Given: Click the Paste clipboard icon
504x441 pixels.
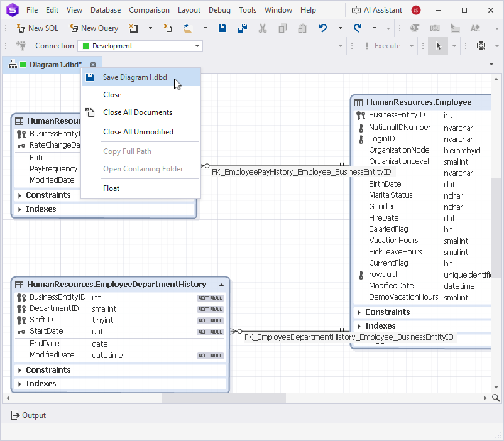Looking at the screenshot, I should [302, 28].
